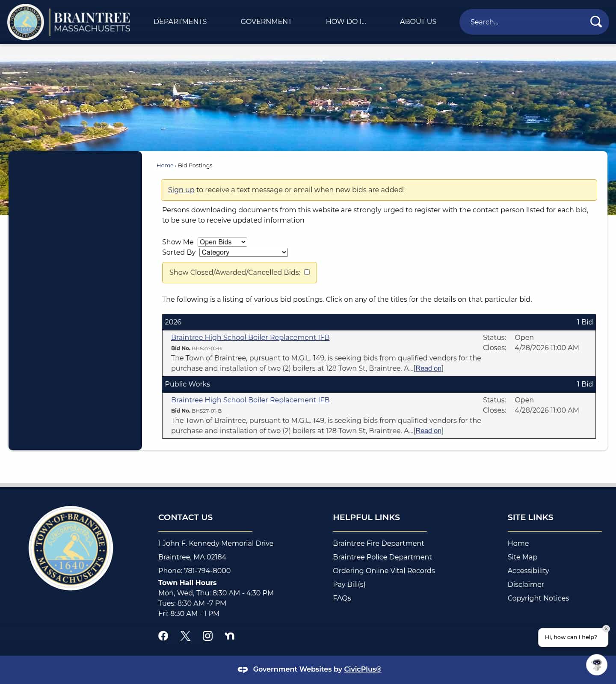Focus the Search input field
Image resolution: width=616 pixels, height=684 pixels.
coord(526,22)
